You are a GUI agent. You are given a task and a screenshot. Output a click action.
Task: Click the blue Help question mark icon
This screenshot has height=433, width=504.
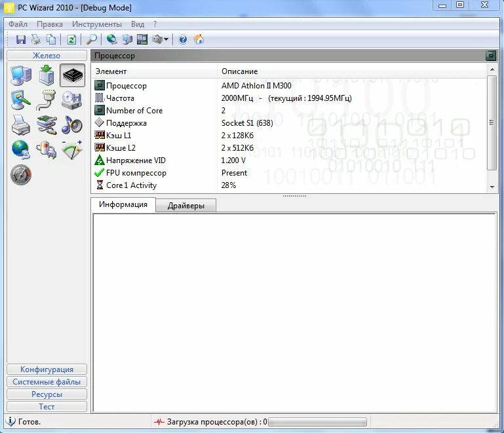pos(184,39)
